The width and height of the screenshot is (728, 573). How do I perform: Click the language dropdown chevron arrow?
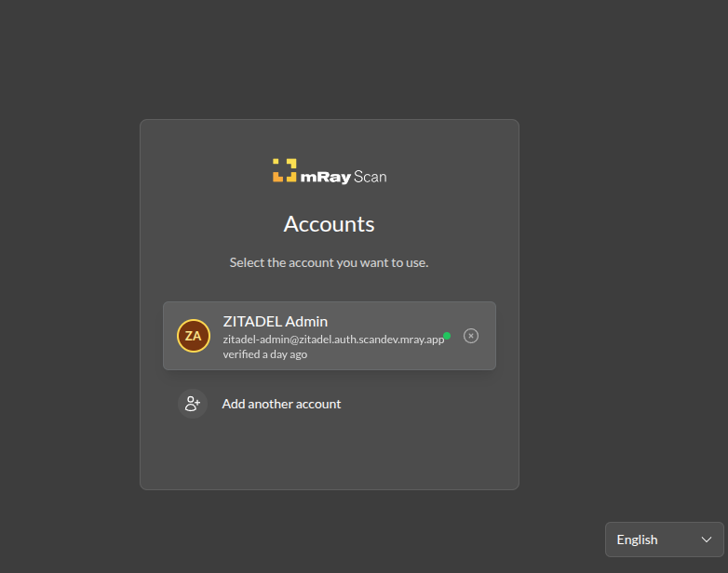tap(707, 540)
